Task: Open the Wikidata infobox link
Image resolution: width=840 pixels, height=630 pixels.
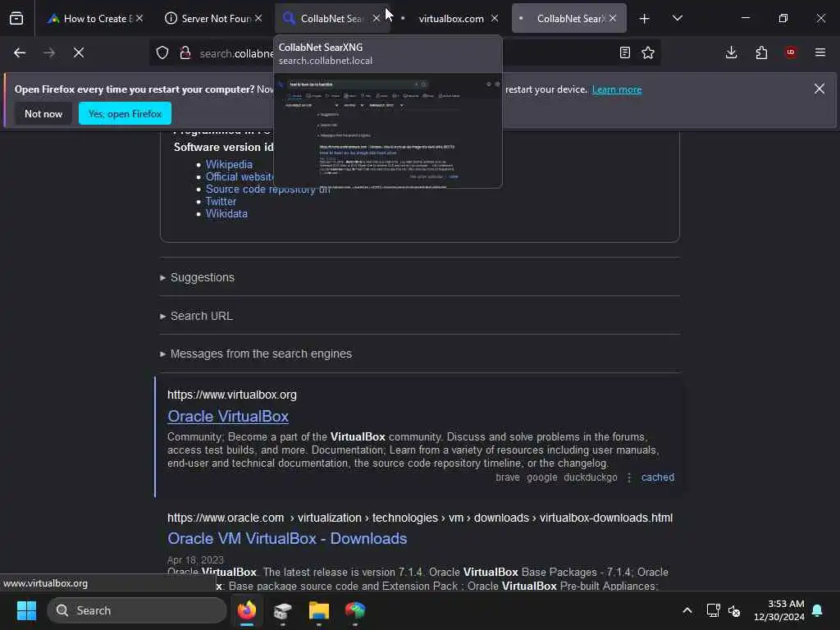Action: (x=226, y=214)
